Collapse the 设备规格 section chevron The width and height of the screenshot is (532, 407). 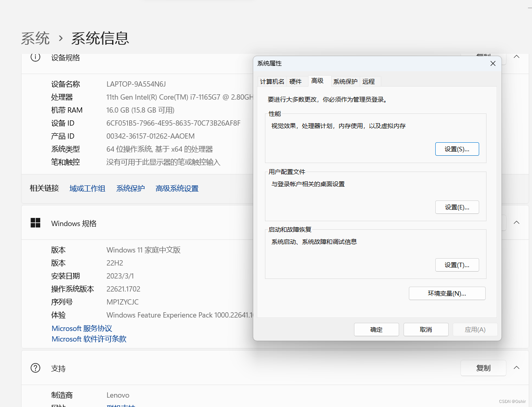coord(517,57)
